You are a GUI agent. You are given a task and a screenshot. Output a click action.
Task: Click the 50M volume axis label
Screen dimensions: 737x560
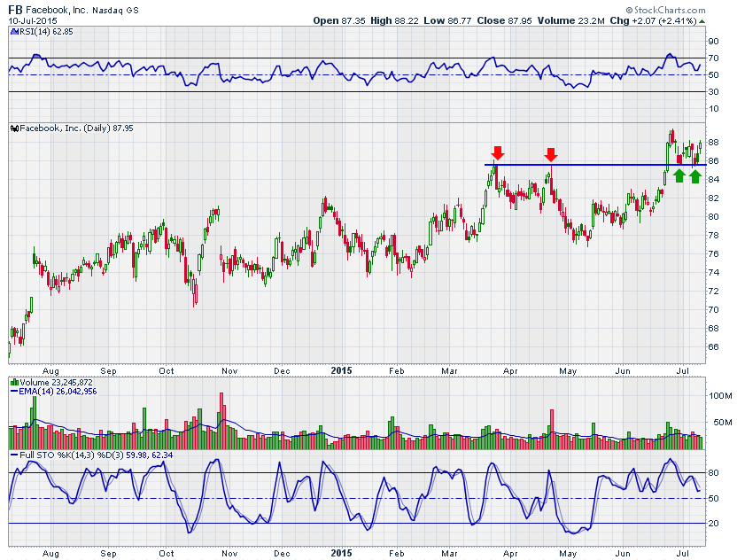click(722, 423)
